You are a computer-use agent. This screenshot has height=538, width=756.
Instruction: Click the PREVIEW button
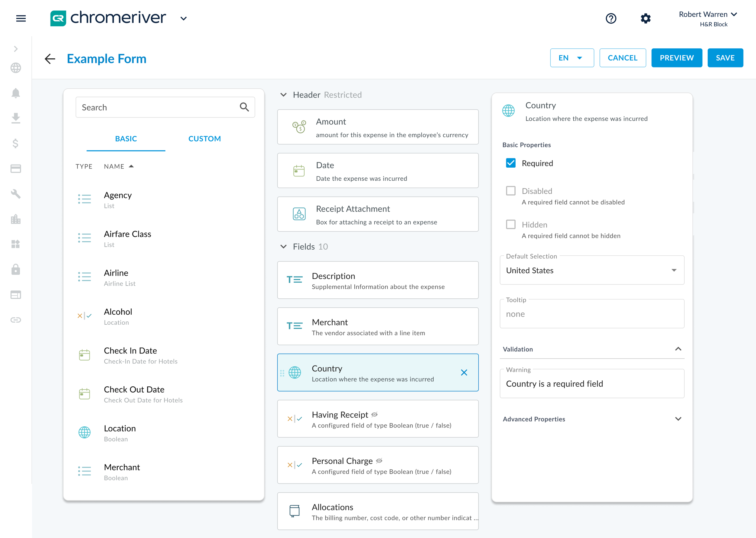676,58
